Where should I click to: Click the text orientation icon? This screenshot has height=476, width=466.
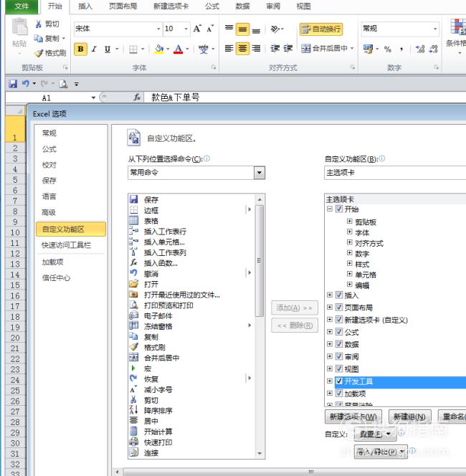[x=275, y=29]
